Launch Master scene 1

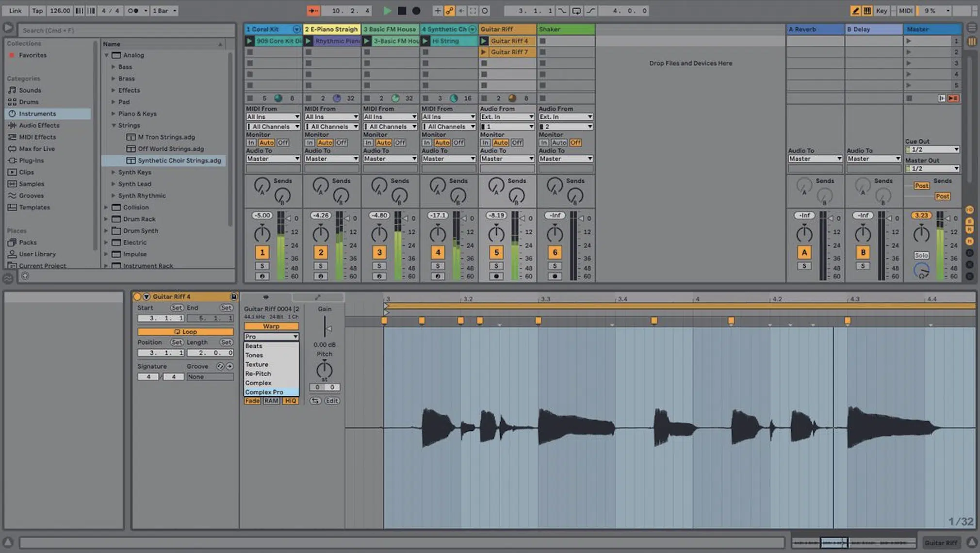(909, 41)
